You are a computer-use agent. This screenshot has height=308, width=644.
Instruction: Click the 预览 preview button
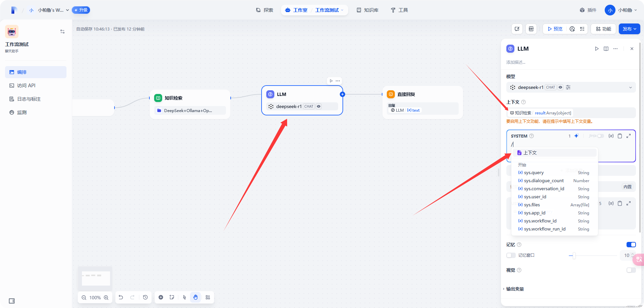coord(555,29)
